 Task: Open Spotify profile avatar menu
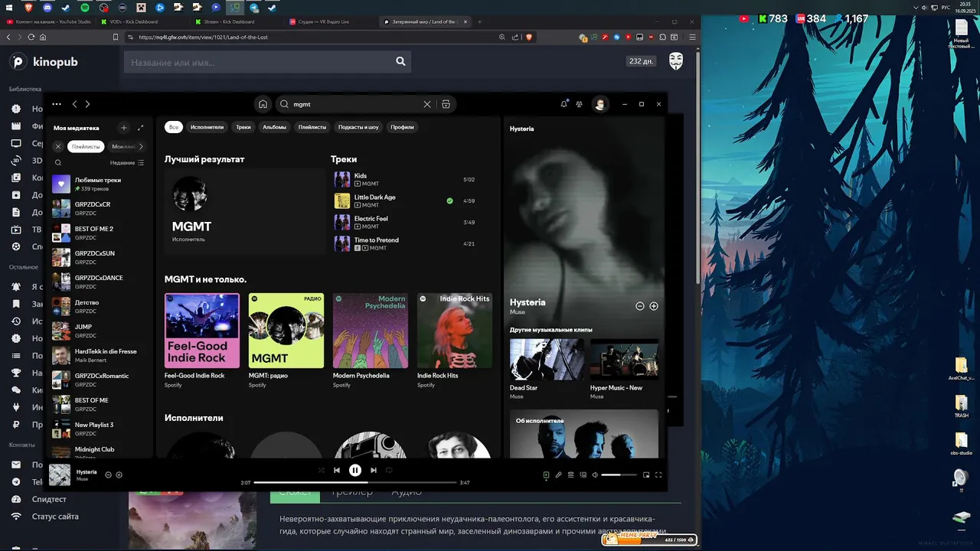(x=600, y=104)
